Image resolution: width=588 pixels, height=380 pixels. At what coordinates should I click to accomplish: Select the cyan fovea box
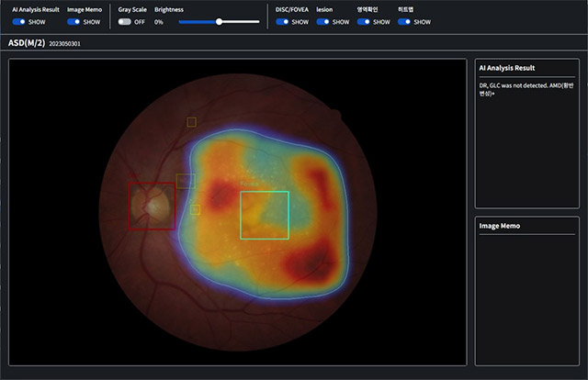click(265, 215)
